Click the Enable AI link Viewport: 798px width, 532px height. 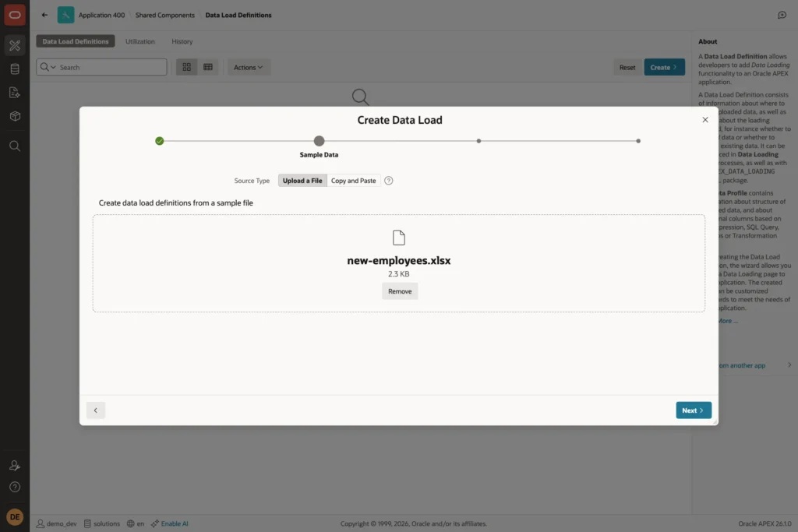[x=169, y=523]
